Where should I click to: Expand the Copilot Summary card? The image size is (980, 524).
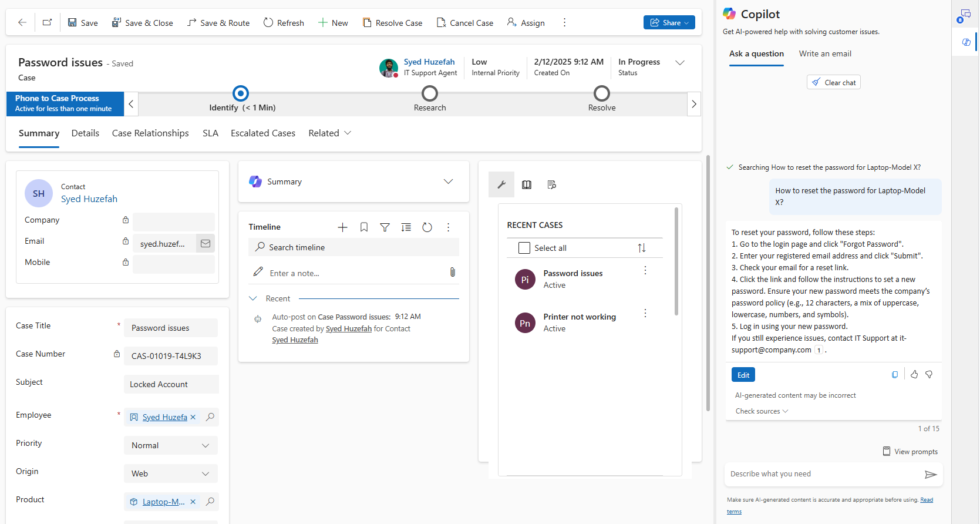[x=449, y=182]
